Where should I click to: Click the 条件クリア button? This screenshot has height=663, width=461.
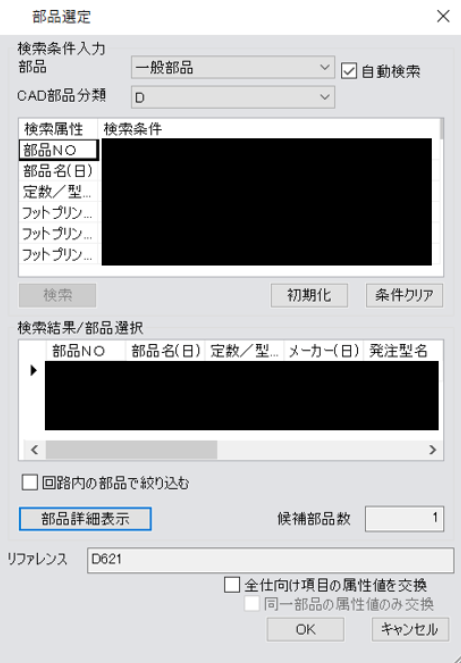click(404, 295)
